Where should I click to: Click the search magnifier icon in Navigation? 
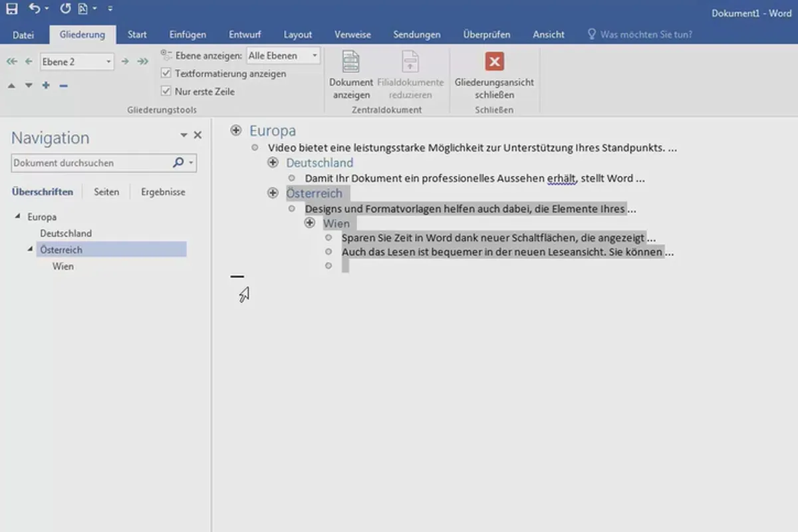click(x=178, y=162)
